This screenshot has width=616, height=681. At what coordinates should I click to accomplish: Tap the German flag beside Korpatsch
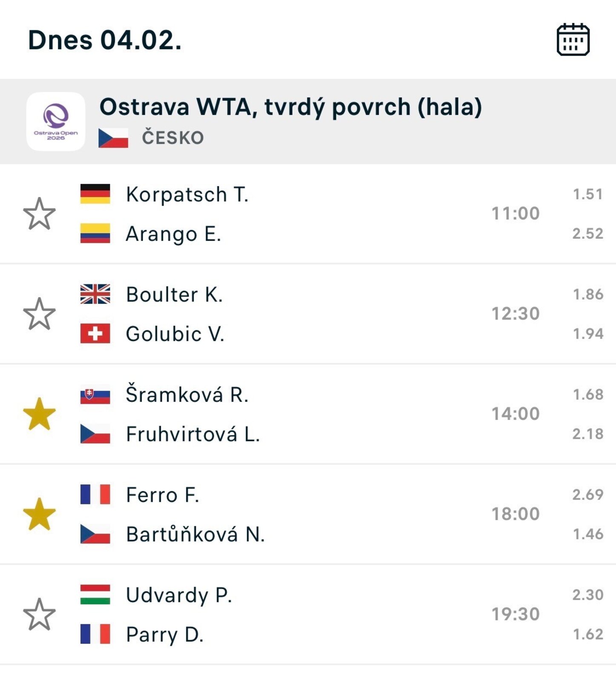tap(95, 194)
